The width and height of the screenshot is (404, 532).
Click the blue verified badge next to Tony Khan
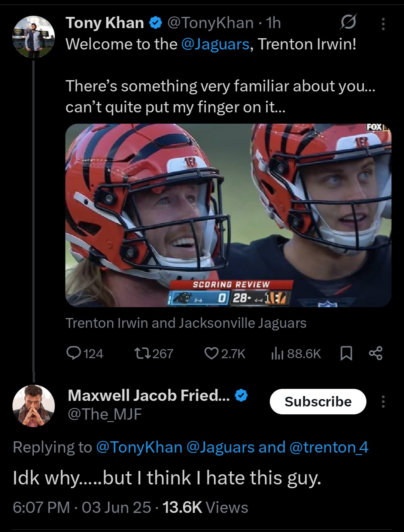[156, 23]
